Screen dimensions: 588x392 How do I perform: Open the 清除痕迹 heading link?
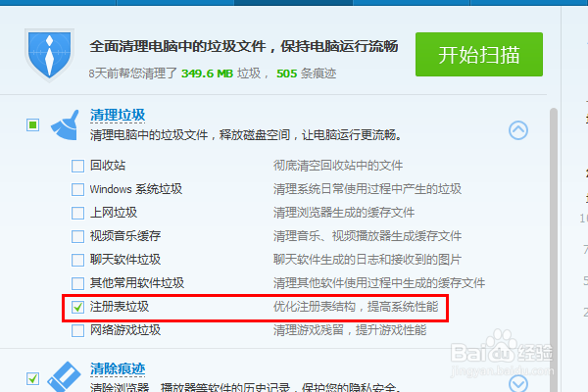(x=118, y=368)
